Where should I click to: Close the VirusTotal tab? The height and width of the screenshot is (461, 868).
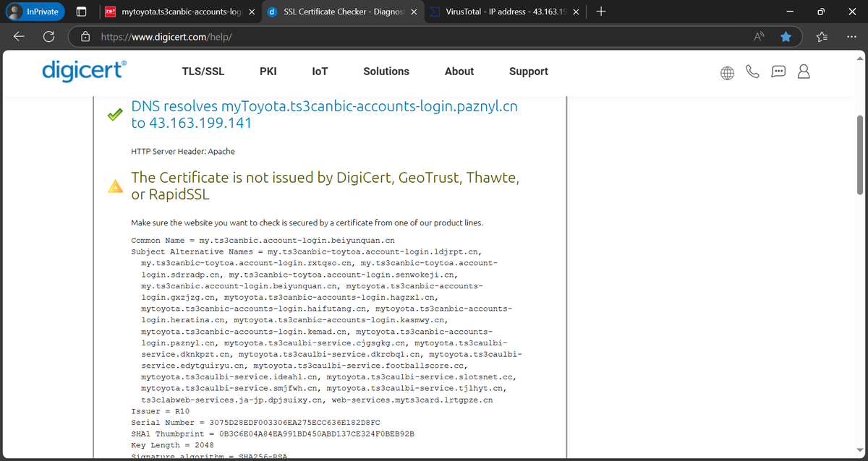(576, 12)
